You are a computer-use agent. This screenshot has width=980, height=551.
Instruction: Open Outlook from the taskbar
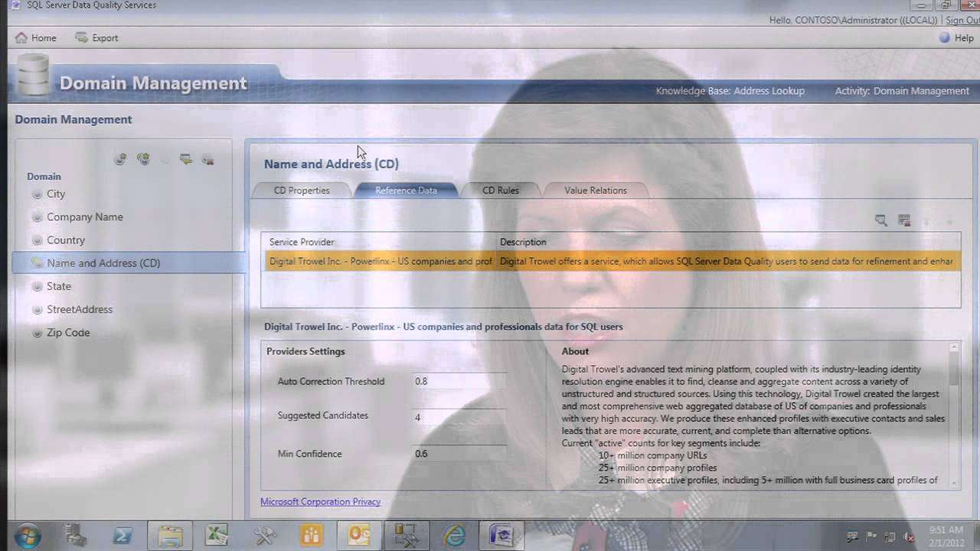[x=359, y=536]
